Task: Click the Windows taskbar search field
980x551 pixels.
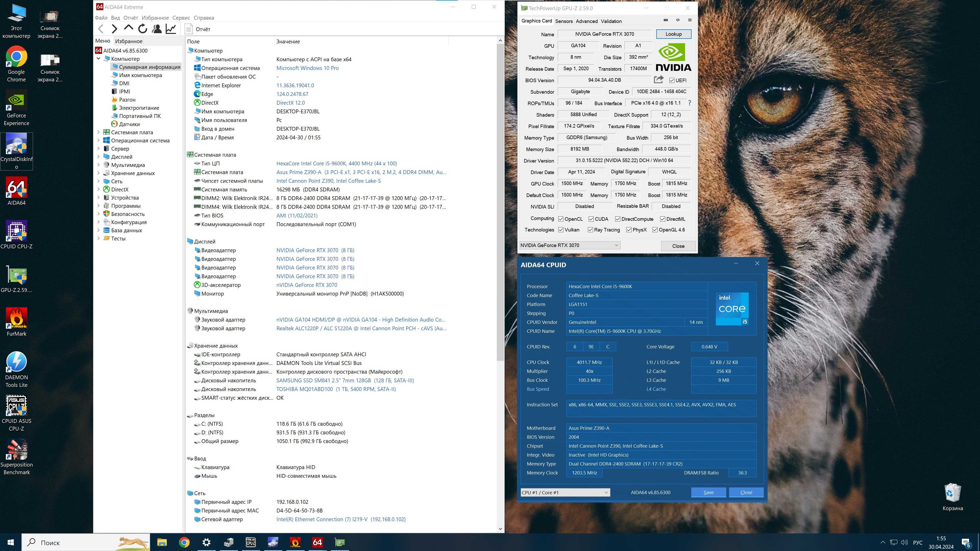Action: coord(86,542)
